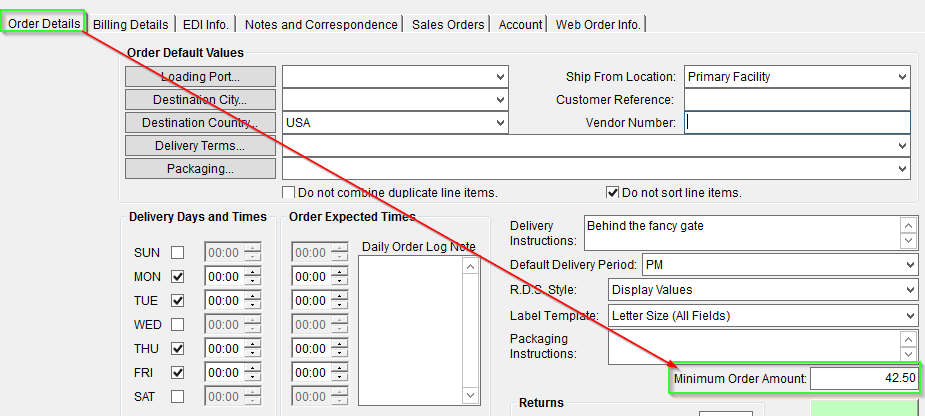Select the Web Order Info. tab
Image resolution: width=925 pixels, height=416 pixels.
[x=598, y=24]
